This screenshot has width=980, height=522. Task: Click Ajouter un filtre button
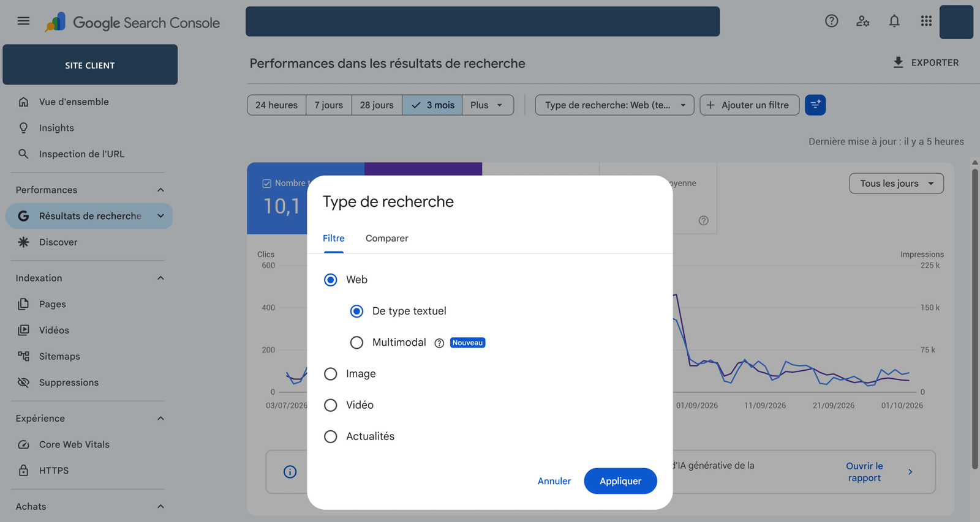pyautogui.click(x=750, y=105)
